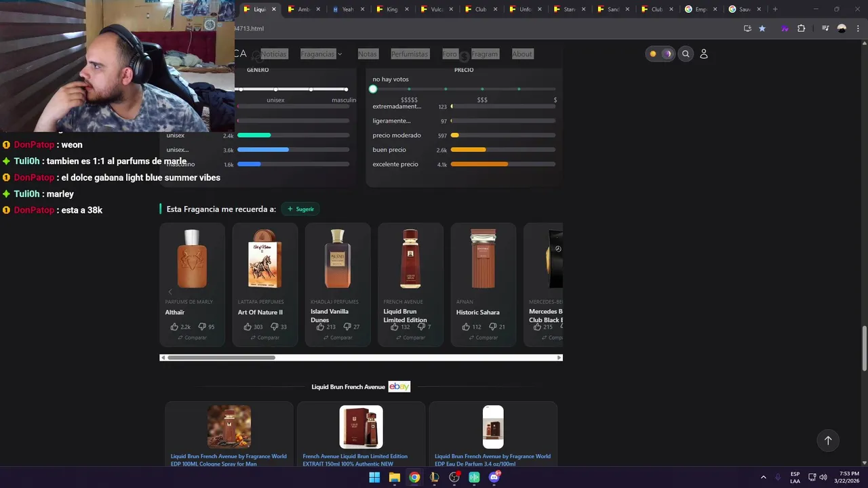Open the browser extensions puzzle icon
The image size is (868, 488).
tap(802, 28)
